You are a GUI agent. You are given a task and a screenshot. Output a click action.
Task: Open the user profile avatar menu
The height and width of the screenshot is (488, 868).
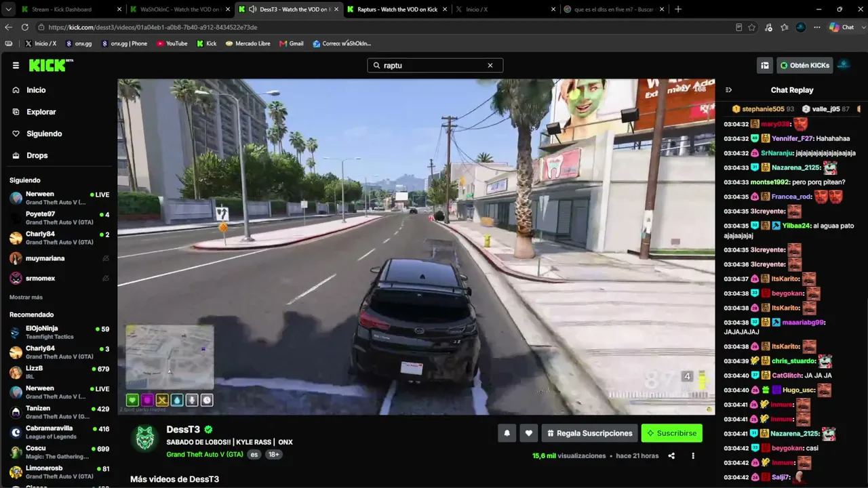[844, 65]
